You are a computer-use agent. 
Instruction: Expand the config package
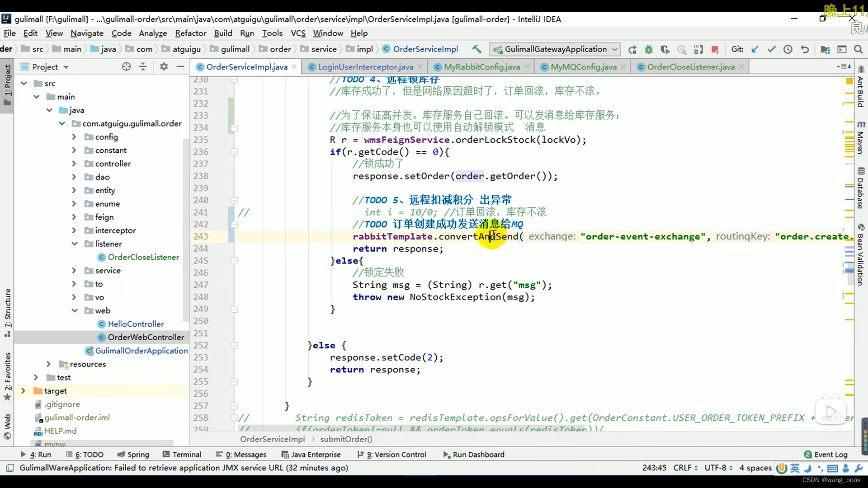click(x=74, y=137)
